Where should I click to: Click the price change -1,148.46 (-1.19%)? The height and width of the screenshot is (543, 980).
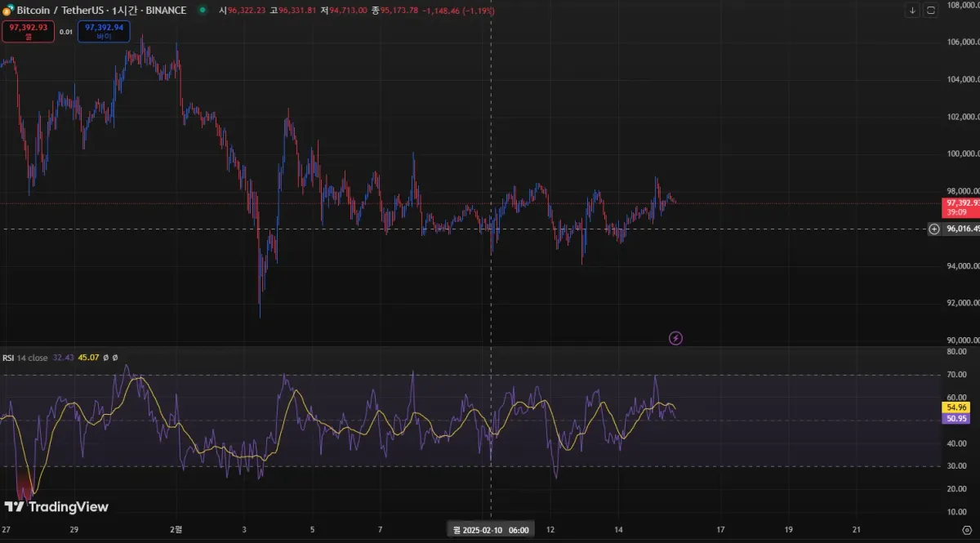458,11
